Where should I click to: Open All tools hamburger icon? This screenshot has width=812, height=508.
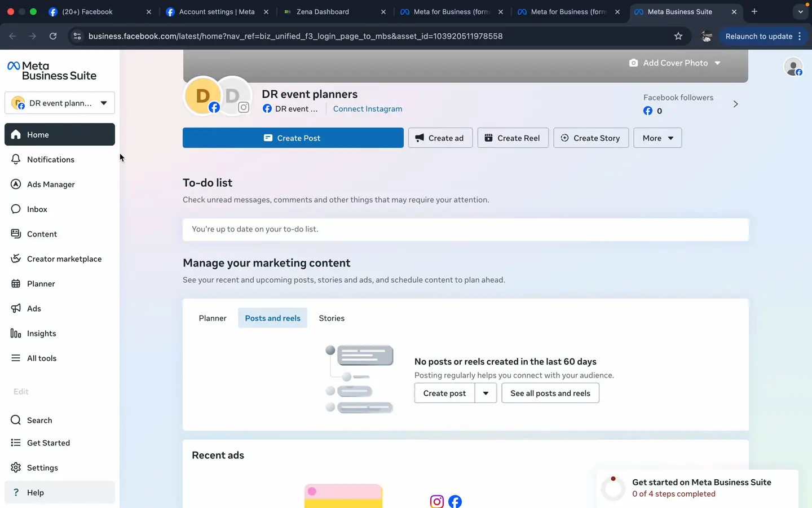16,358
